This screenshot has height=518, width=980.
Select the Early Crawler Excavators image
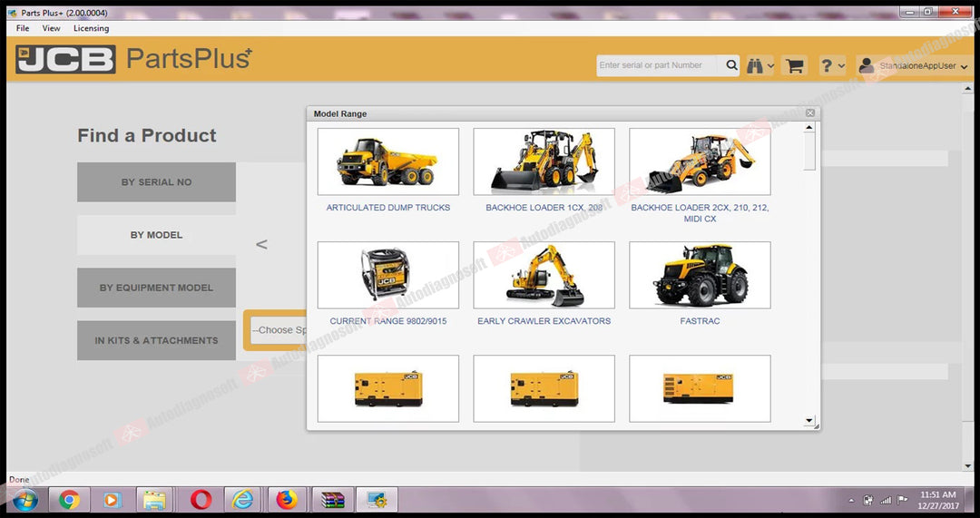[x=544, y=275]
